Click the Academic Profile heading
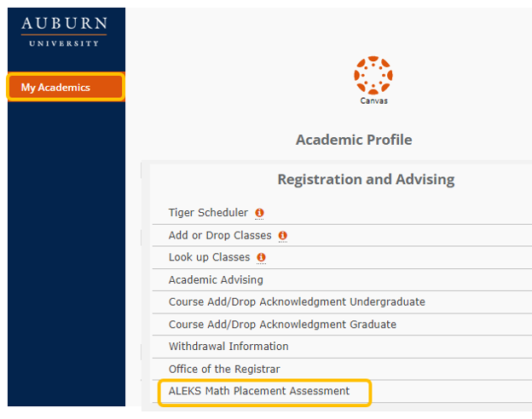Viewport: 532px width, 419px height. 354,140
